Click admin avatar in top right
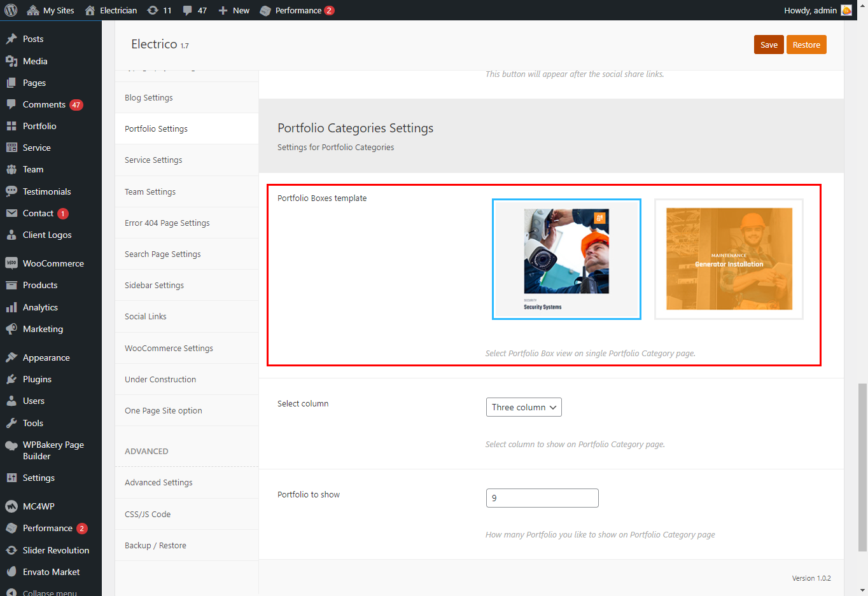This screenshot has width=868, height=596. click(846, 10)
